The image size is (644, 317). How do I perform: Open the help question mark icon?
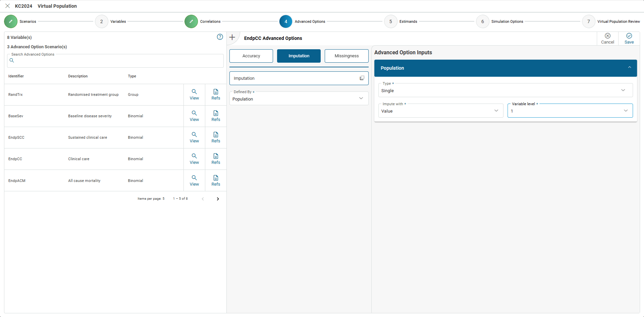click(x=220, y=37)
